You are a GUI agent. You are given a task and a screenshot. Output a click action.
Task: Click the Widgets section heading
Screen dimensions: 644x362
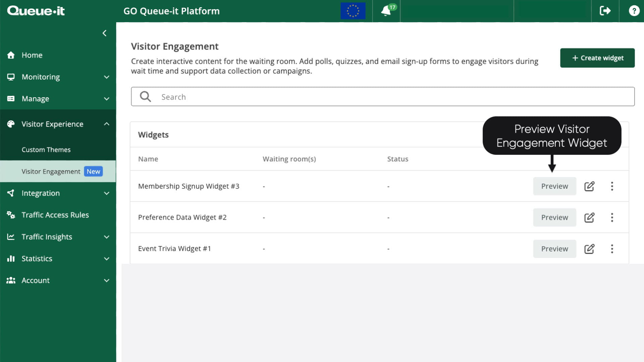click(153, 134)
